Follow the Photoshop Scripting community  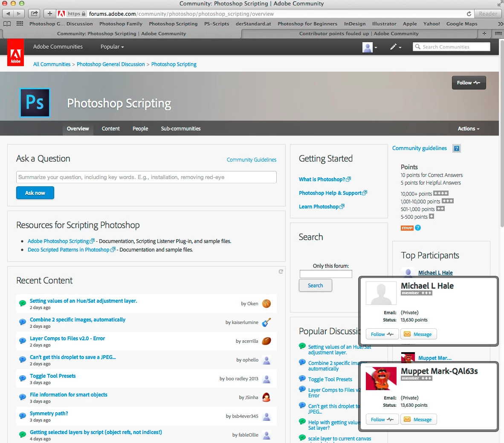point(469,83)
